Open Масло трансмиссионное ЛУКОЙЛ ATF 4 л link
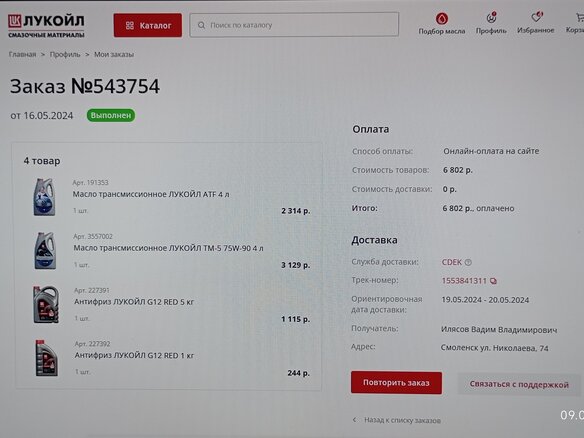Viewport: 584px width, 438px height. click(x=151, y=194)
